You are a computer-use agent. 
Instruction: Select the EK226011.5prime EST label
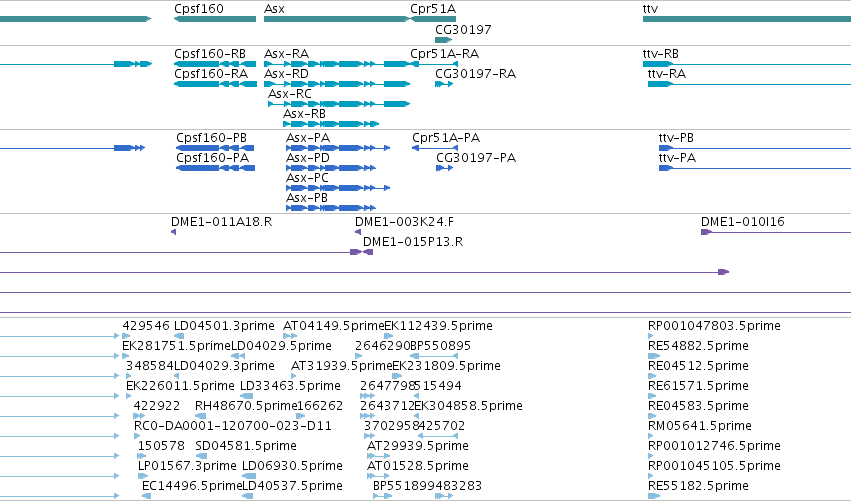pyautogui.click(x=180, y=386)
